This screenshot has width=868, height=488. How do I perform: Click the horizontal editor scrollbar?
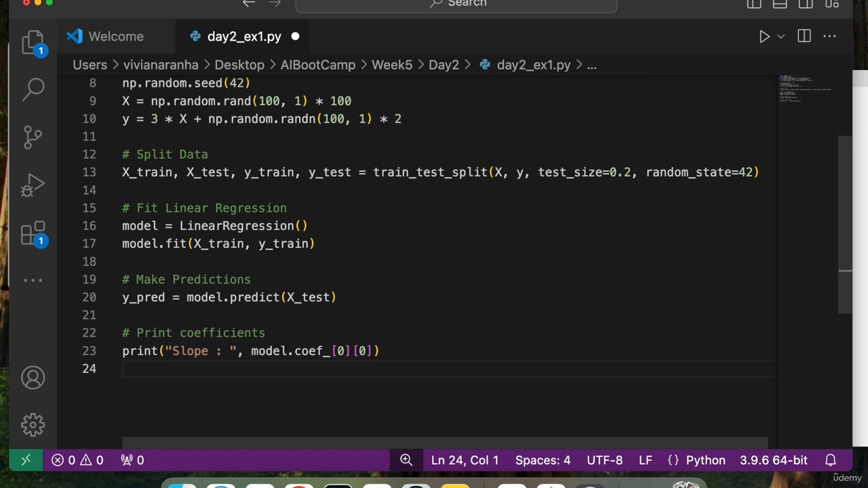pyautogui.click(x=445, y=442)
